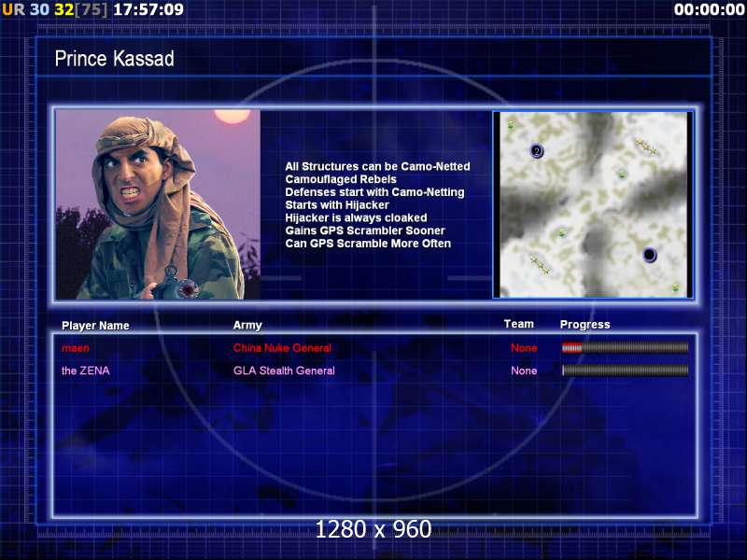This screenshot has width=747, height=560.
Task: Click the unnumbered black start marker on minimap
Action: 649,255
